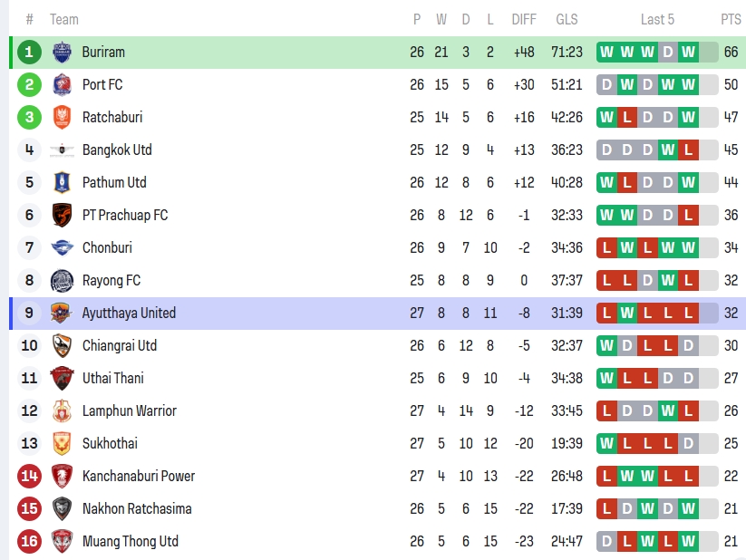This screenshot has height=560, width=746.
Task: Click the Buriram club crest icon
Action: pos(62,52)
